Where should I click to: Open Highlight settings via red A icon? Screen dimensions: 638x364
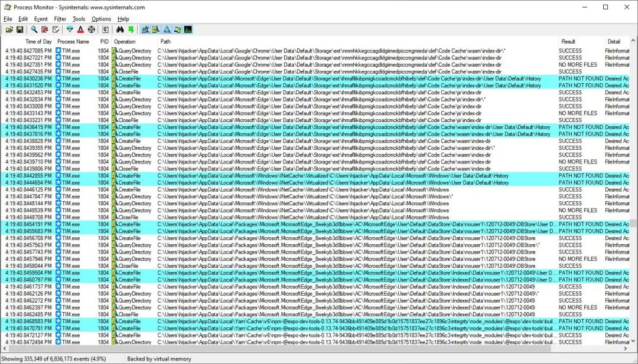[80, 29]
